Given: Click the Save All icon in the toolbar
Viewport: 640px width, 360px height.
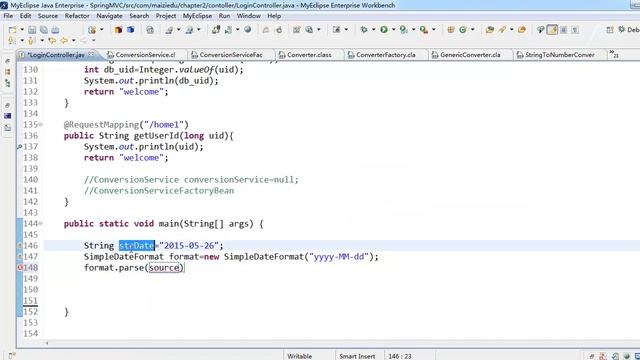Looking at the screenshot, I should (x=44, y=30).
